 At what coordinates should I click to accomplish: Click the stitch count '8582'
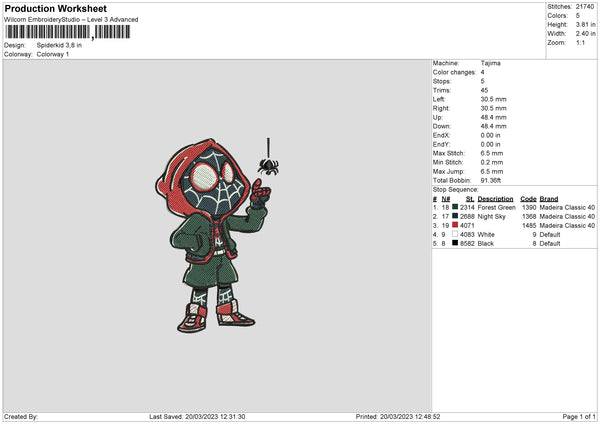pyautogui.click(x=467, y=244)
